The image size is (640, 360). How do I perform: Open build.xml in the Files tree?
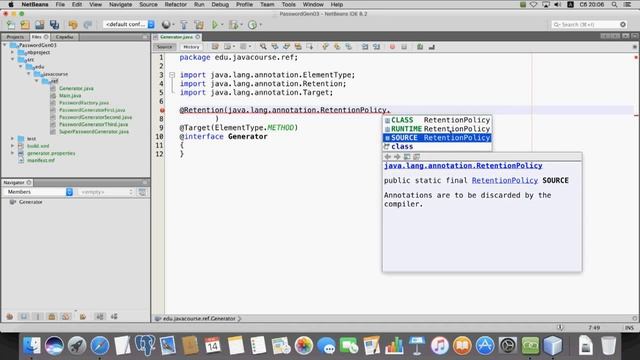pyautogui.click(x=38, y=146)
